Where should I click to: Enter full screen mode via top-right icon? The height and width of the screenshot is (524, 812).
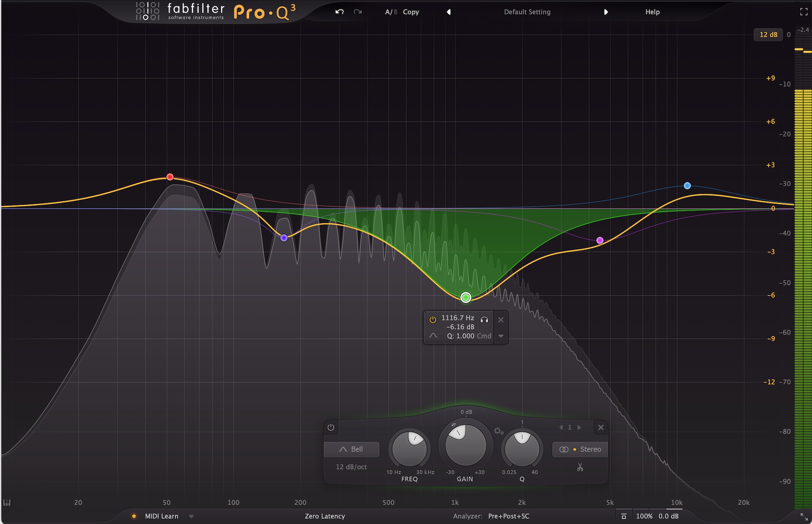(x=803, y=12)
